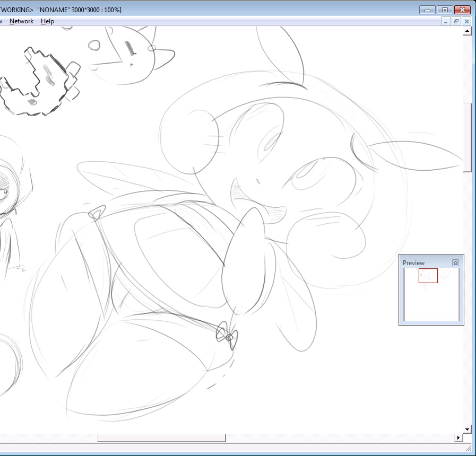
Task: Click the Preview panel title
Action: point(413,263)
